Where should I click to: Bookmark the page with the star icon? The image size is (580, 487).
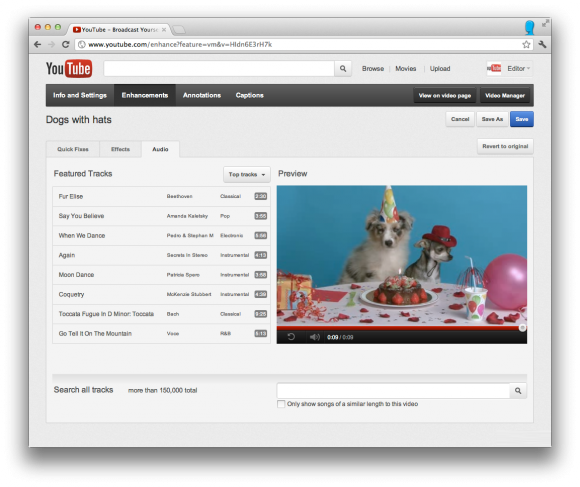click(x=526, y=44)
